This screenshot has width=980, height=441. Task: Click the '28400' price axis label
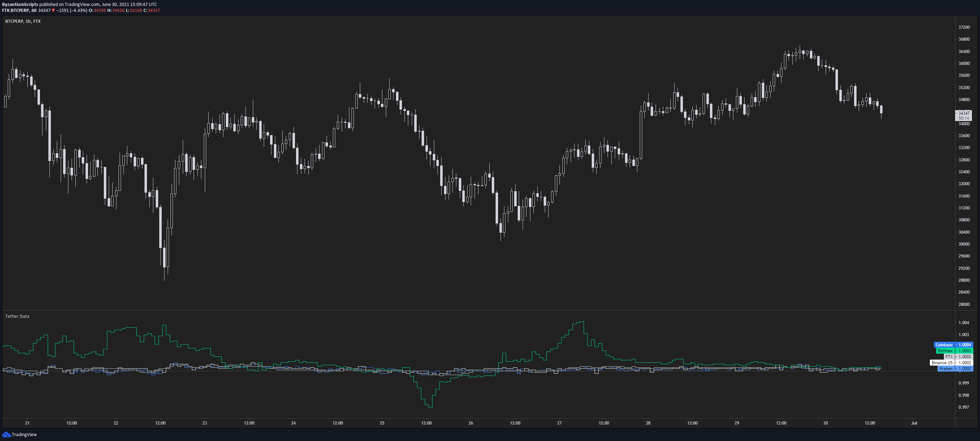click(964, 292)
